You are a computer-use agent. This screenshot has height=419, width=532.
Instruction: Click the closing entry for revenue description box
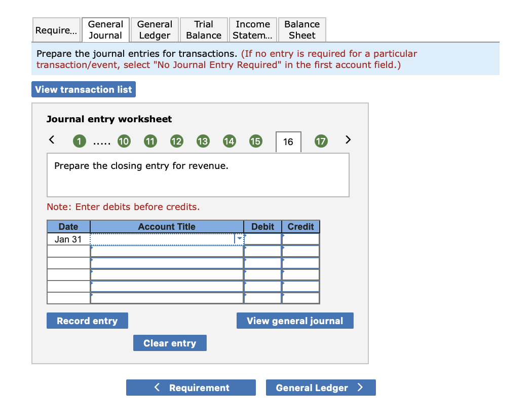click(198, 175)
